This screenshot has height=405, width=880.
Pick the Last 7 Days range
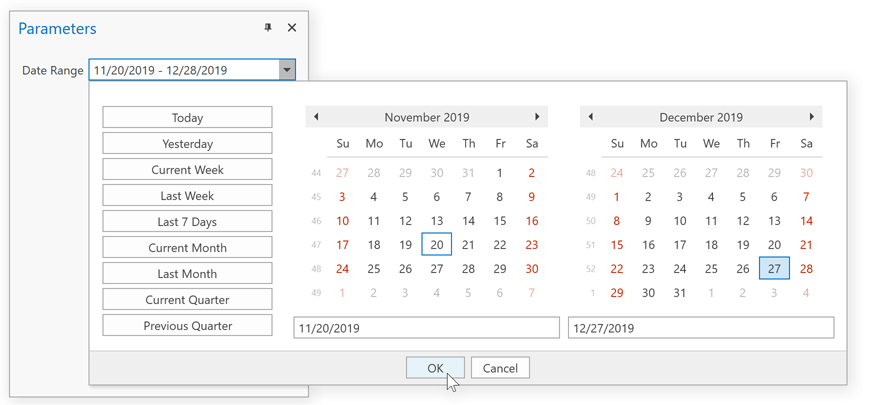[187, 222]
